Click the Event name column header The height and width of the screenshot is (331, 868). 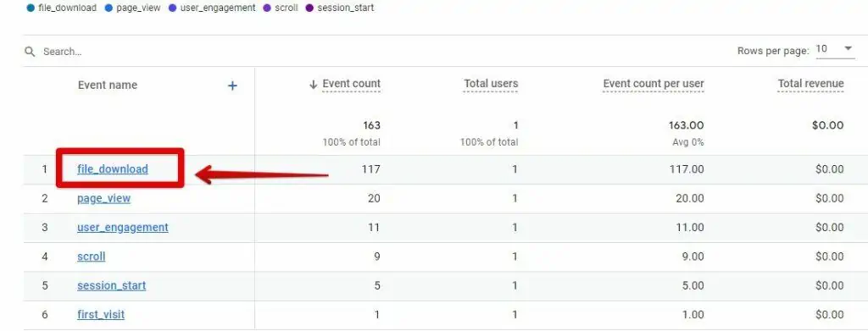pos(108,86)
